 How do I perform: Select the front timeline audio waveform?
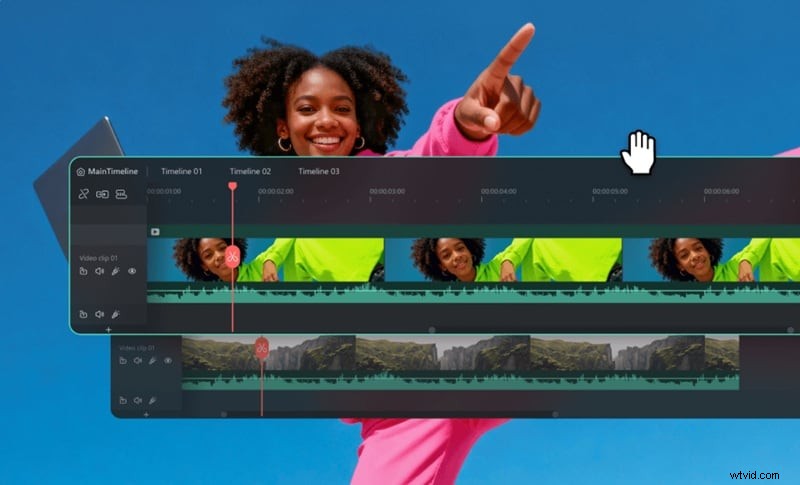[x=473, y=294]
